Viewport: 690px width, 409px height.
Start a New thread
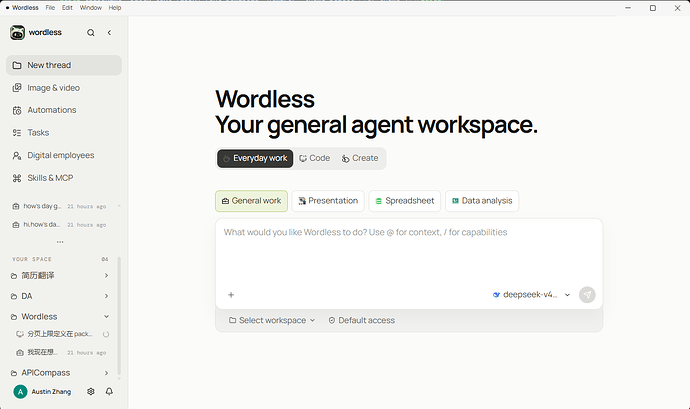point(64,65)
